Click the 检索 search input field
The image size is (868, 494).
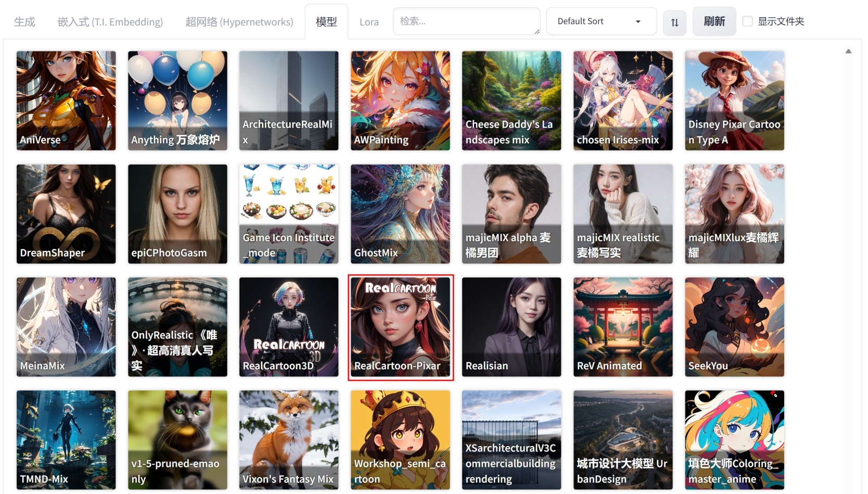click(467, 21)
